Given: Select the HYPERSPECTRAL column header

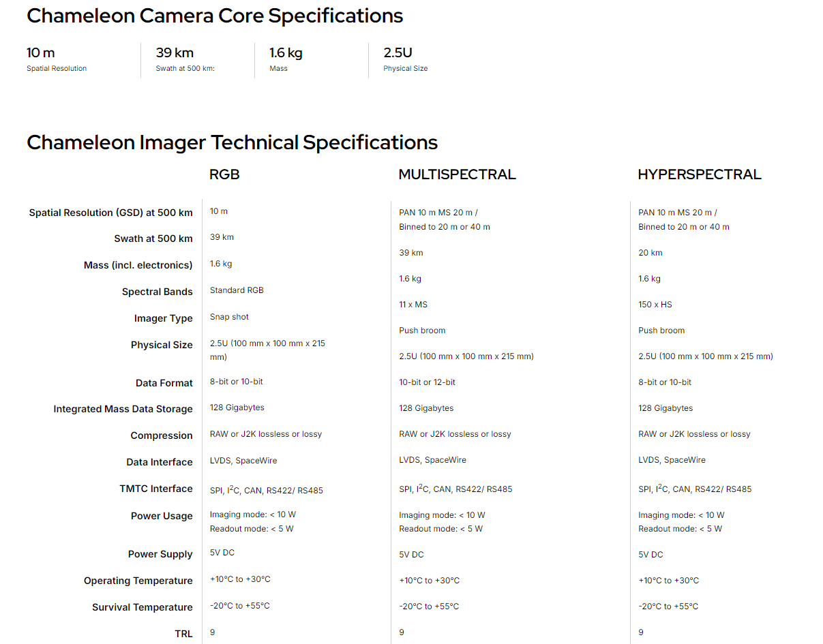Looking at the screenshot, I should click(x=699, y=174).
